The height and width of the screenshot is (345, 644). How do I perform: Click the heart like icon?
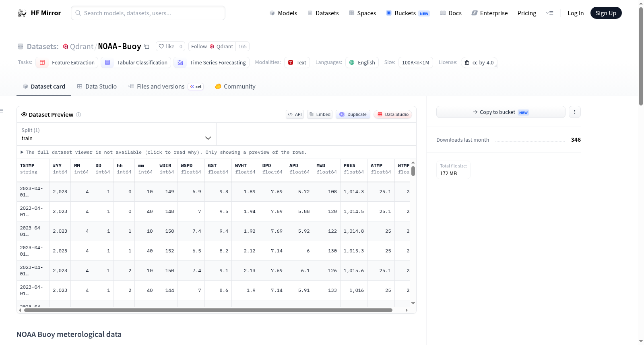pos(161,46)
